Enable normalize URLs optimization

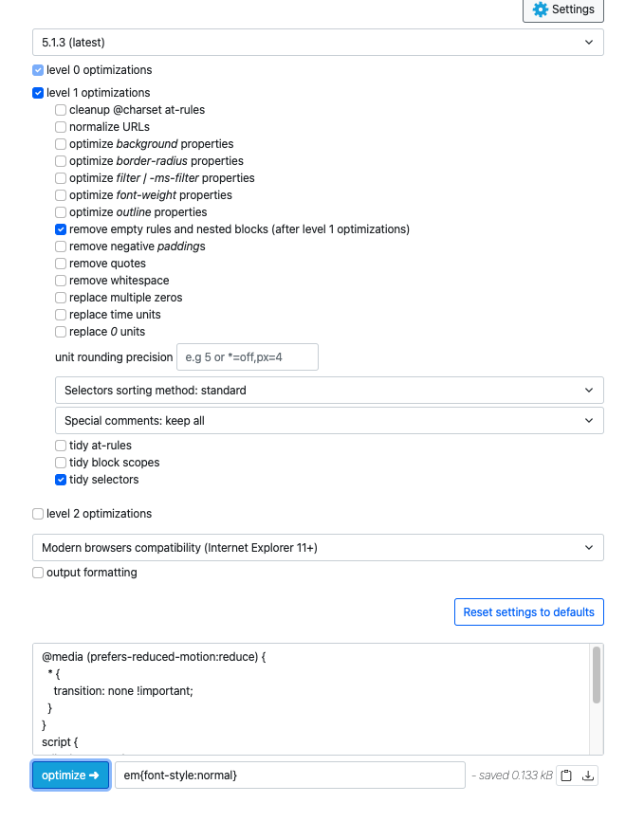pyautogui.click(x=60, y=126)
